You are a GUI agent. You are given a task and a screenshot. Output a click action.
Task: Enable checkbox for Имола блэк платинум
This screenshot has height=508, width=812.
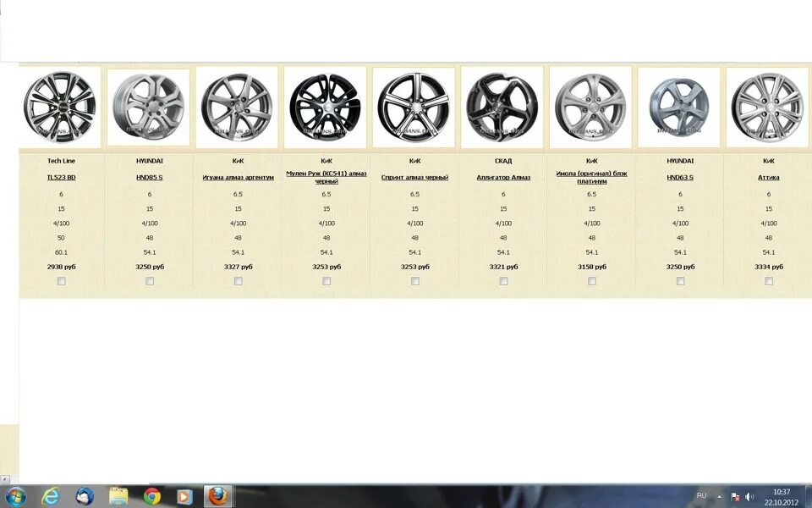point(592,281)
